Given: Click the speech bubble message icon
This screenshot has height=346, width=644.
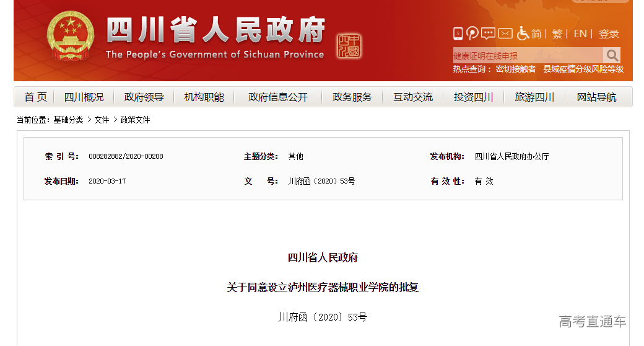Looking at the screenshot, I should tap(489, 33).
